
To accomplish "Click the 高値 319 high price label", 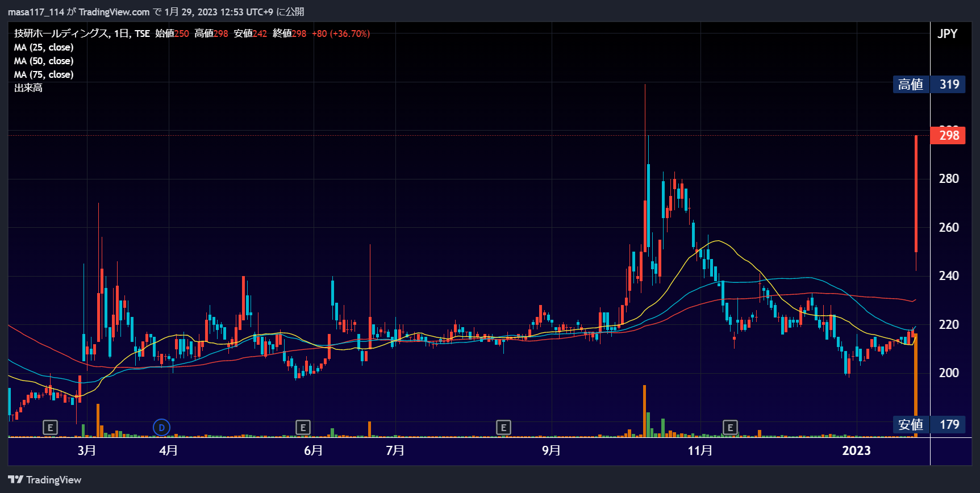I will [x=929, y=84].
